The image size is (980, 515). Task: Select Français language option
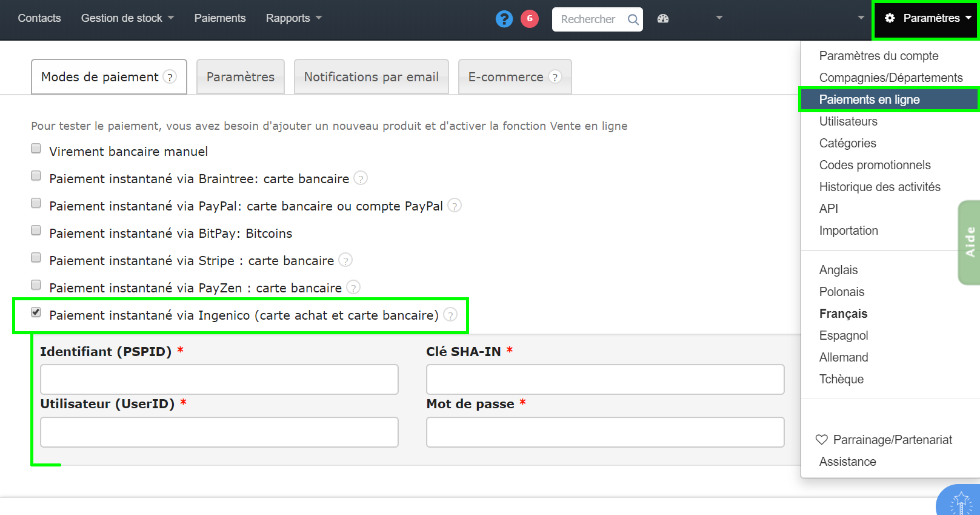pyautogui.click(x=843, y=314)
